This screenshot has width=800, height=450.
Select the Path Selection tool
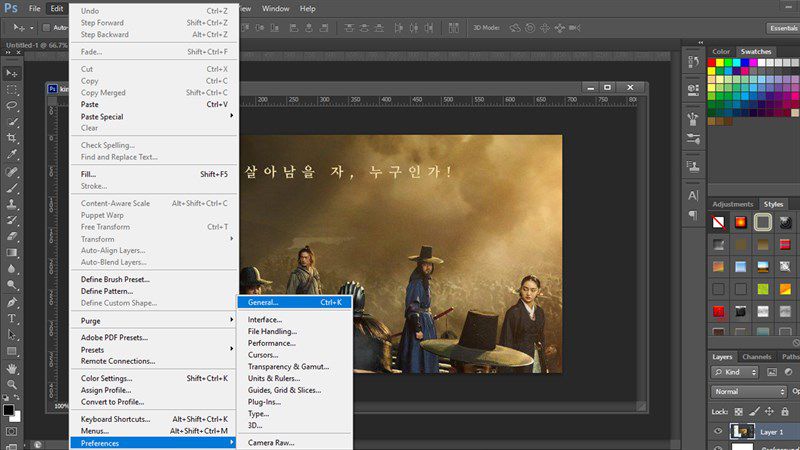point(11,335)
